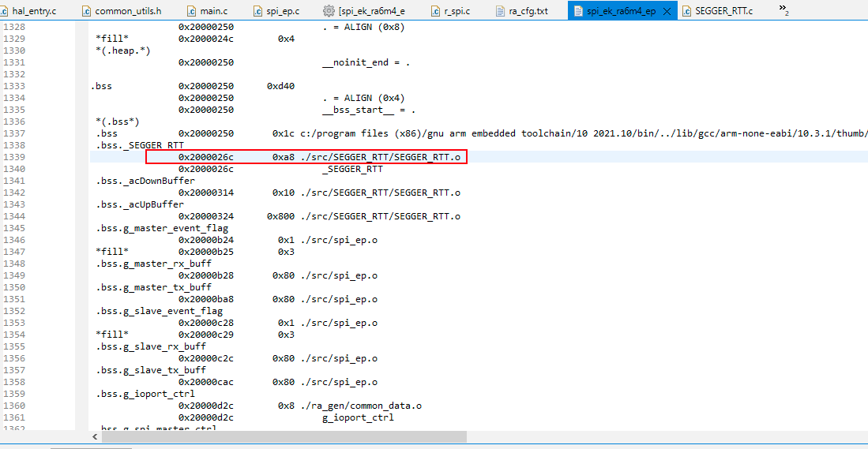The image size is (868, 449).
Task: Click the C file icon on SEGGER_RTT.c tab
Action: (x=686, y=11)
